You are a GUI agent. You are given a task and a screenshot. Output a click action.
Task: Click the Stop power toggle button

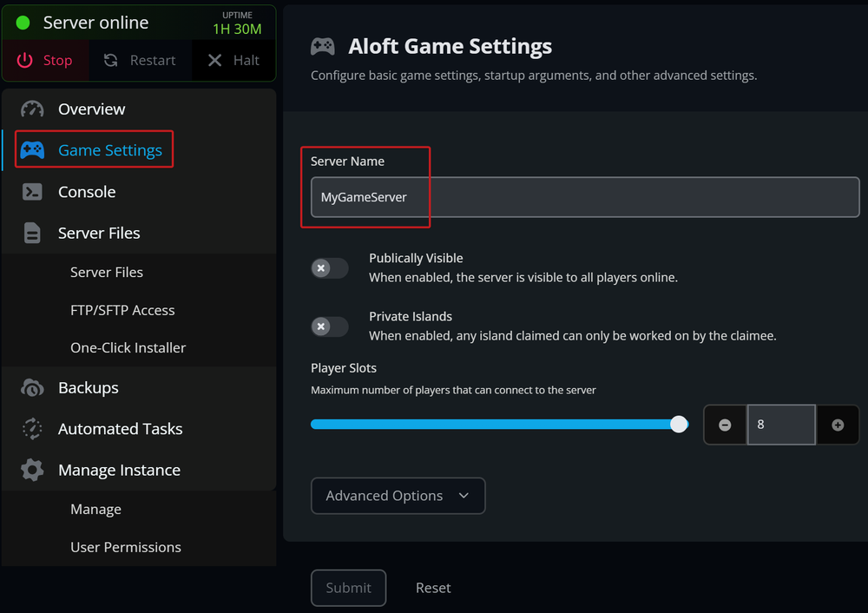45,60
